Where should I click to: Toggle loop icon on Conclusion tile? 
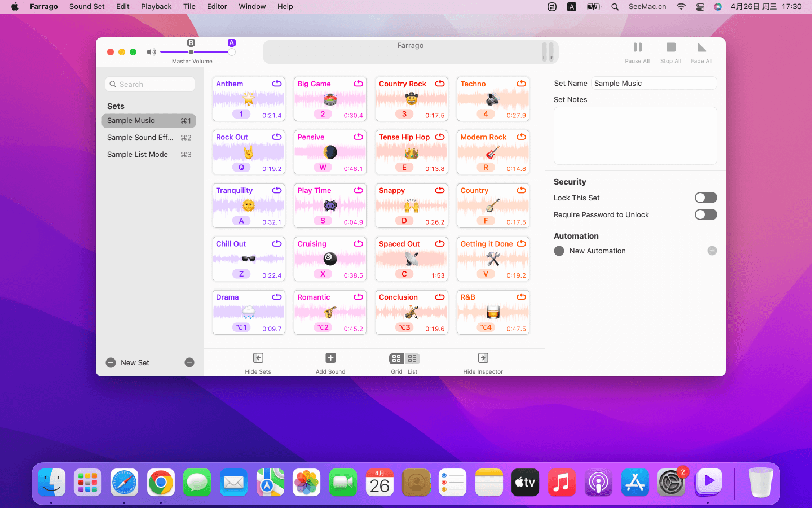pyautogui.click(x=440, y=297)
